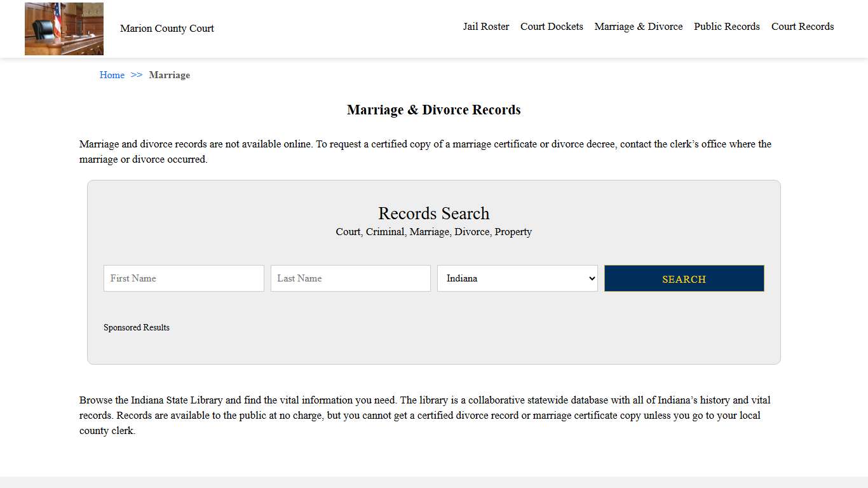Viewport: 868px width, 488px height.
Task: Select the Marriage breadcrumb label
Action: pyautogui.click(x=169, y=75)
